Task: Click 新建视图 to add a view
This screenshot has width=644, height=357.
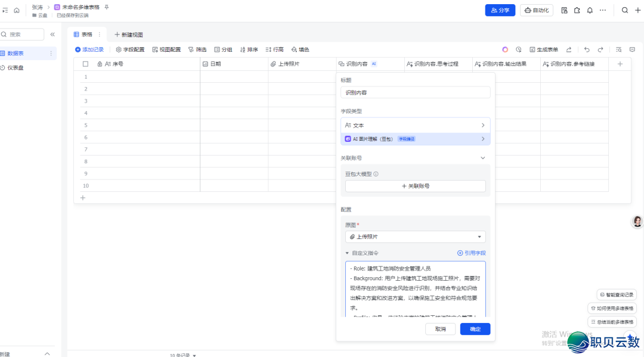Action: 129,35
